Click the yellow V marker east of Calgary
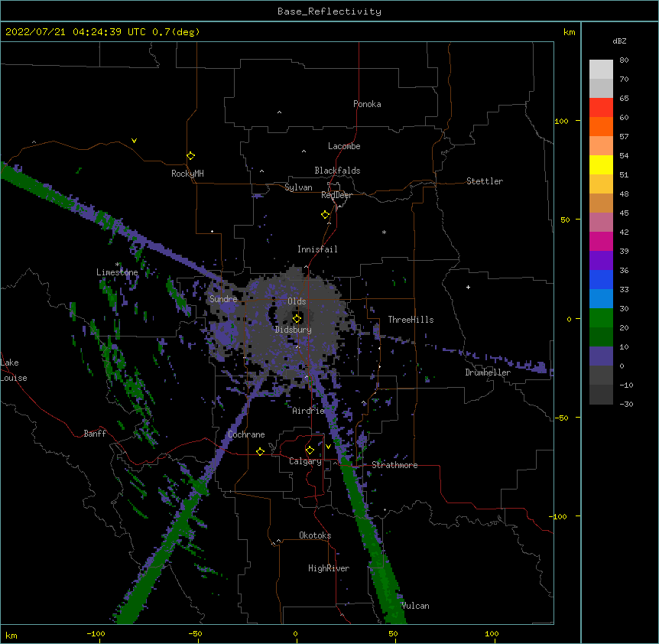Viewport: 659px width, 644px height. [x=328, y=447]
